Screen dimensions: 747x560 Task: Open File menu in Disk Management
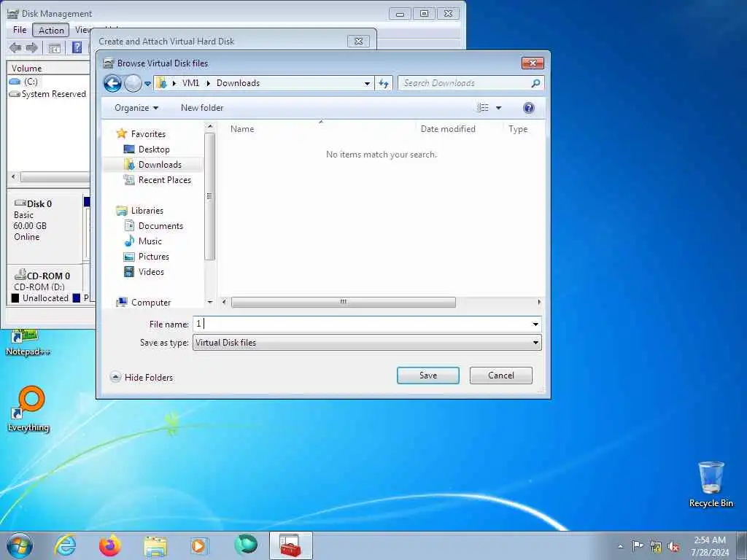point(20,30)
